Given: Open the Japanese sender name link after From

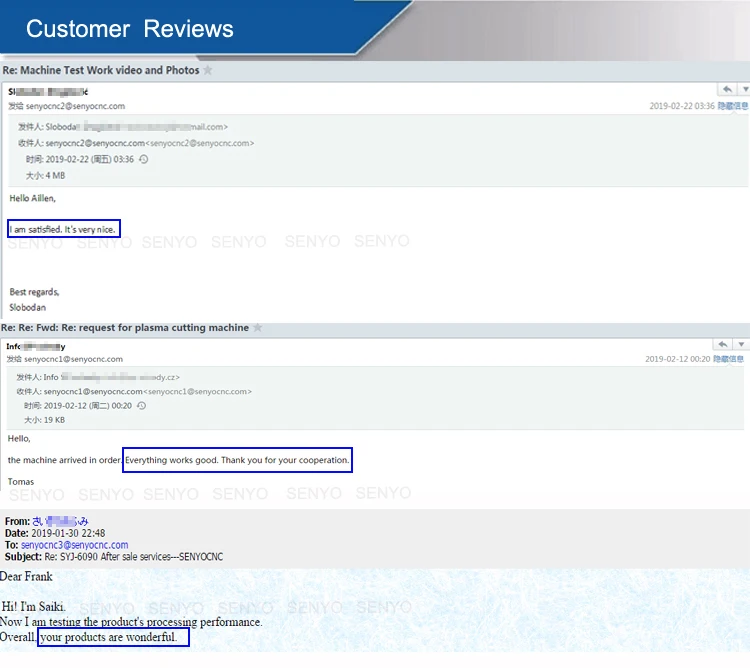Looking at the screenshot, I should tap(60, 521).
